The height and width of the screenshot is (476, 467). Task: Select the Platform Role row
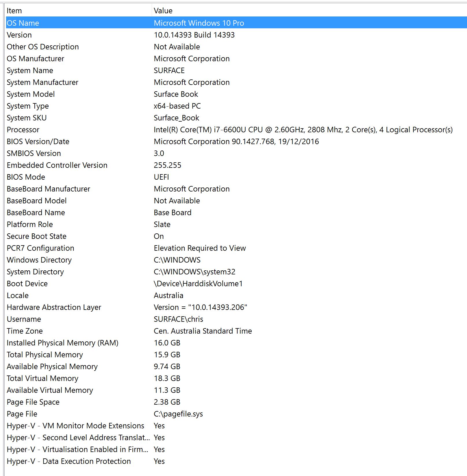pos(236,224)
